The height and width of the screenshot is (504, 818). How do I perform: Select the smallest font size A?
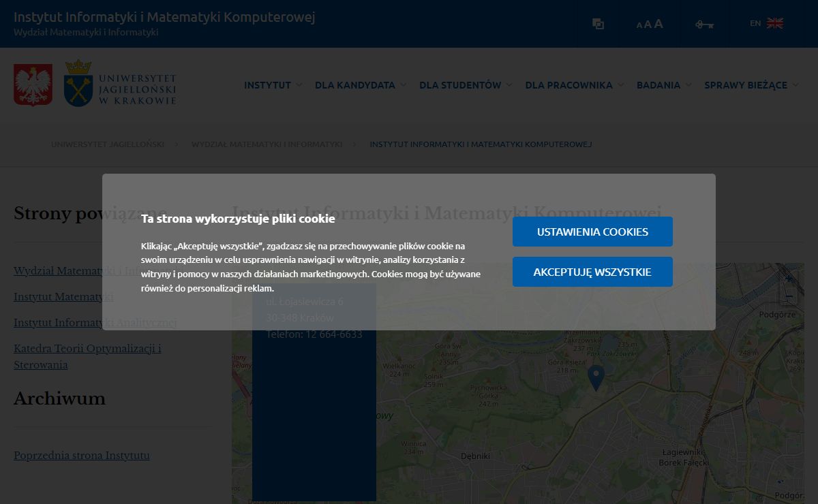point(639,25)
